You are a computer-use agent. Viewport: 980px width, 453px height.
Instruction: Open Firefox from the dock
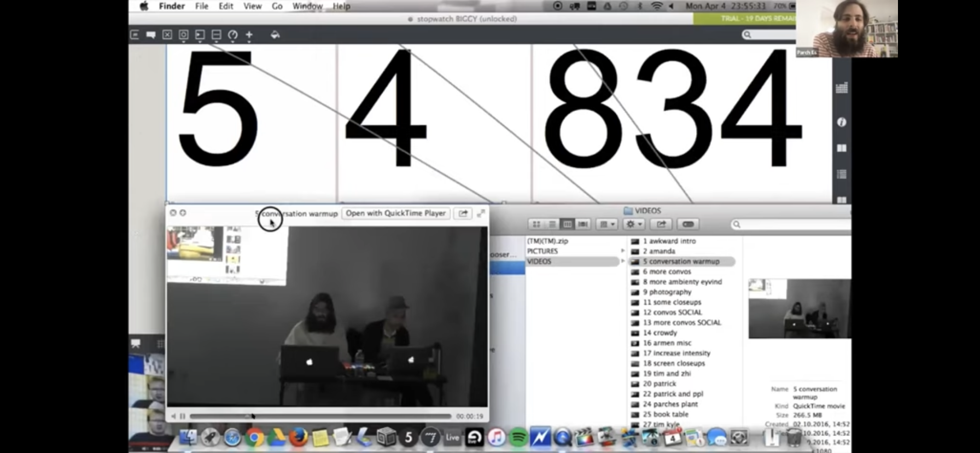298,437
